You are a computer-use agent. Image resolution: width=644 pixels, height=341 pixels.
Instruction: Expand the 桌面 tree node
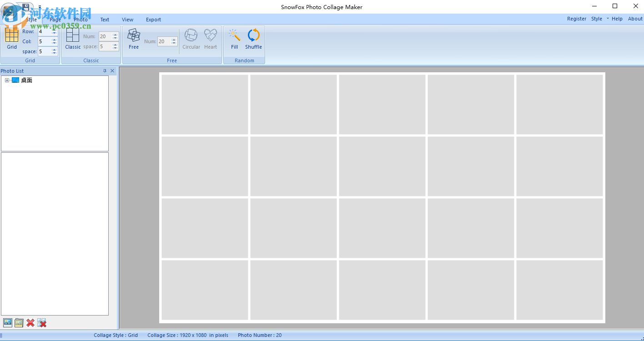pos(7,80)
